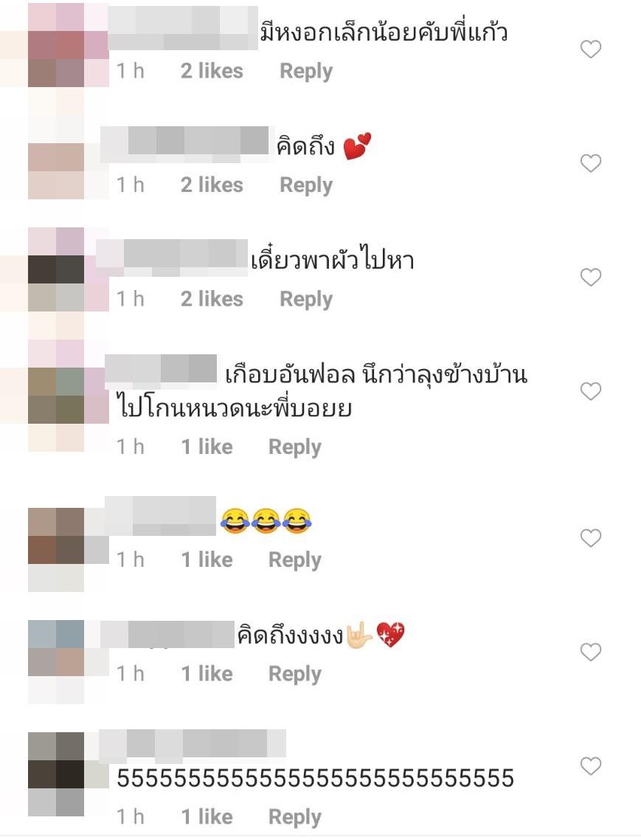Like the three laughing emoji comment

tap(591, 537)
